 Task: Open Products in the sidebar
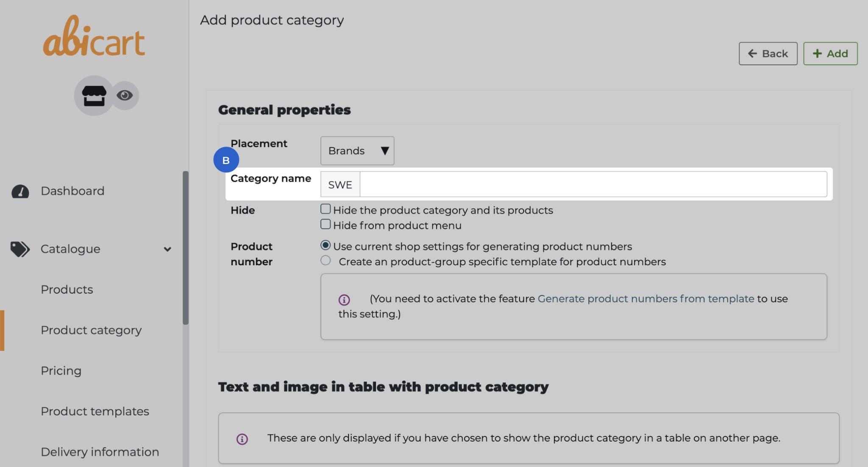[67, 289]
